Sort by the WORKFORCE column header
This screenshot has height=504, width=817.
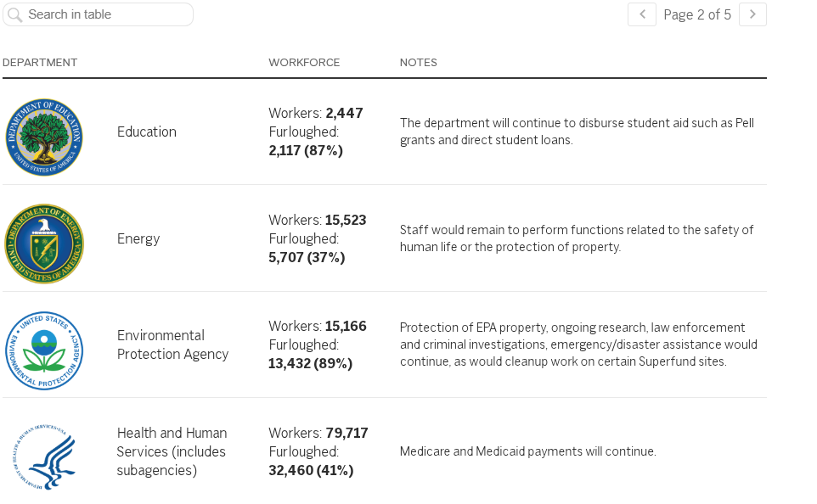[304, 63]
